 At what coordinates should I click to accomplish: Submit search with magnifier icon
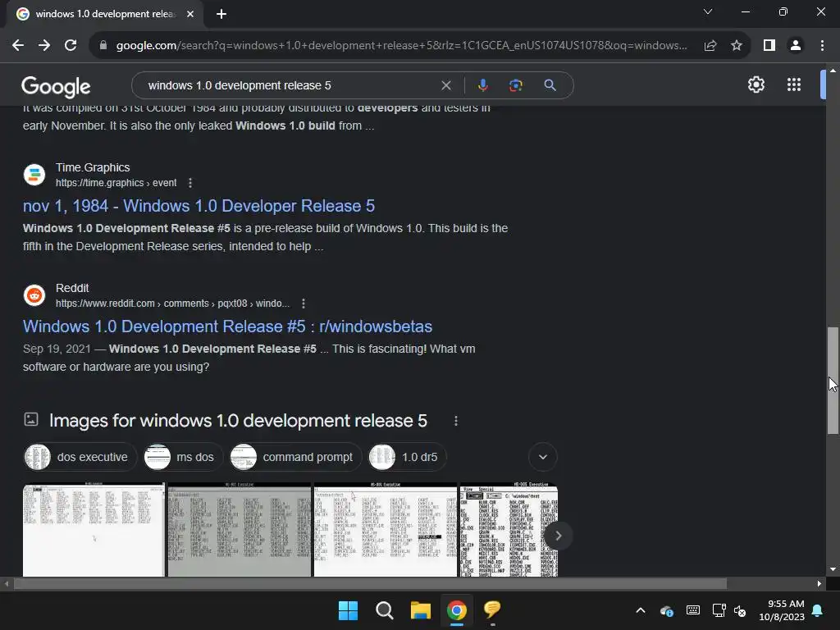pyautogui.click(x=550, y=85)
